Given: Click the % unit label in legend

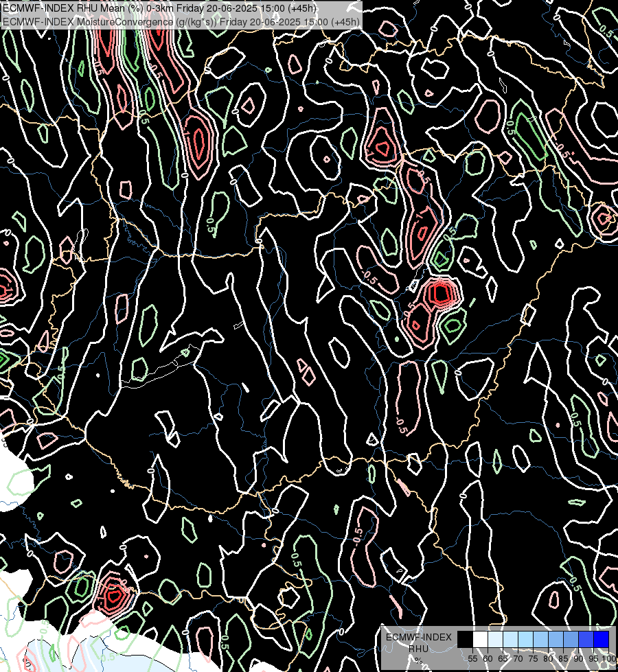Looking at the screenshot, I should pos(418,660).
